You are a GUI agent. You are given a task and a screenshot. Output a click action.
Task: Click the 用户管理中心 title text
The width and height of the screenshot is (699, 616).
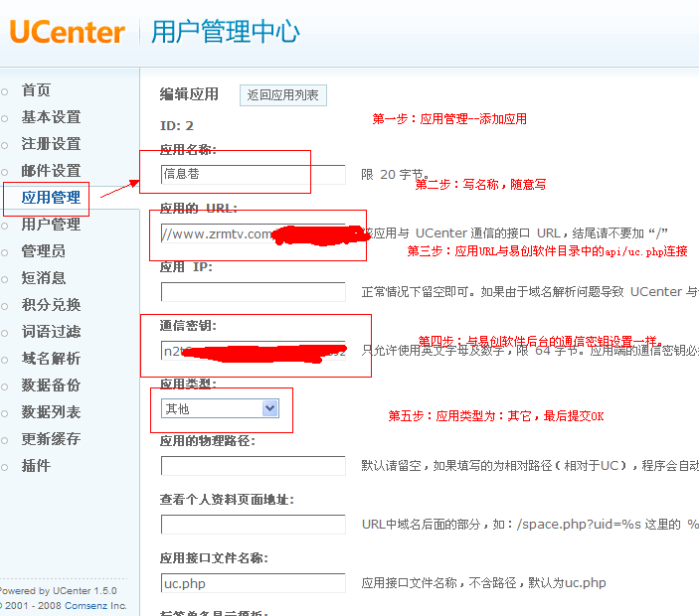pyautogui.click(x=226, y=32)
